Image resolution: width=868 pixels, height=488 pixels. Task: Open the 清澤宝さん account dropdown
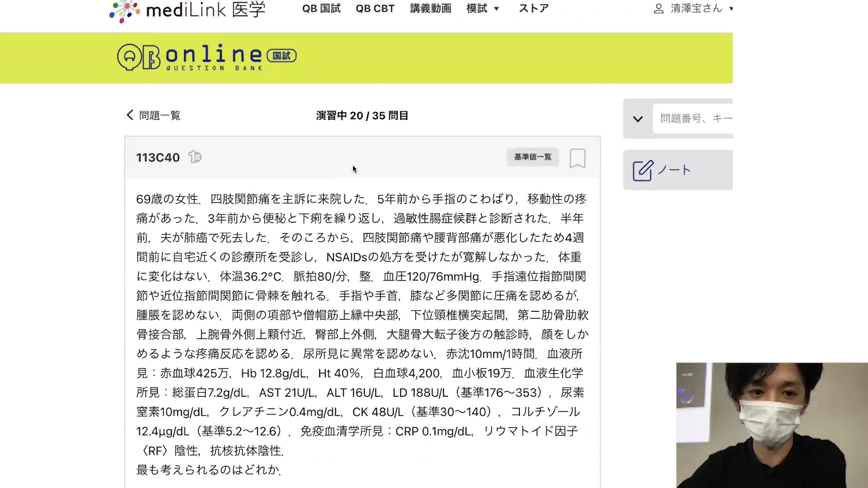click(x=696, y=9)
